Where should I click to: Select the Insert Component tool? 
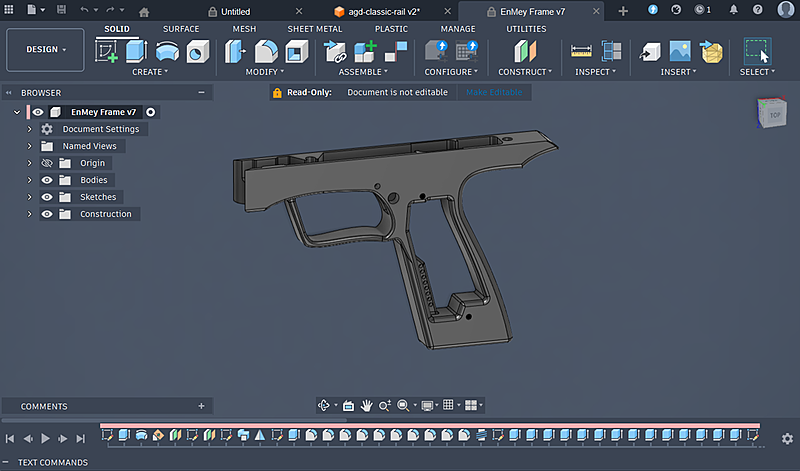click(335, 52)
